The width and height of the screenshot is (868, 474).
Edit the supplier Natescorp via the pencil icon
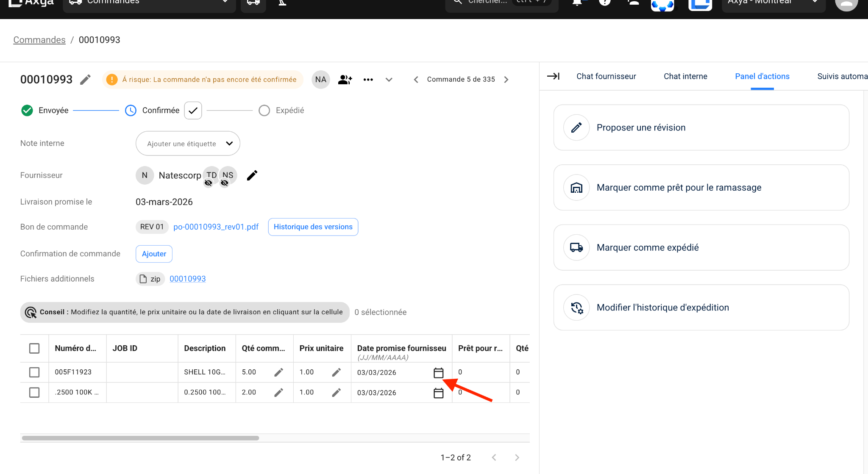[x=252, y=175]
